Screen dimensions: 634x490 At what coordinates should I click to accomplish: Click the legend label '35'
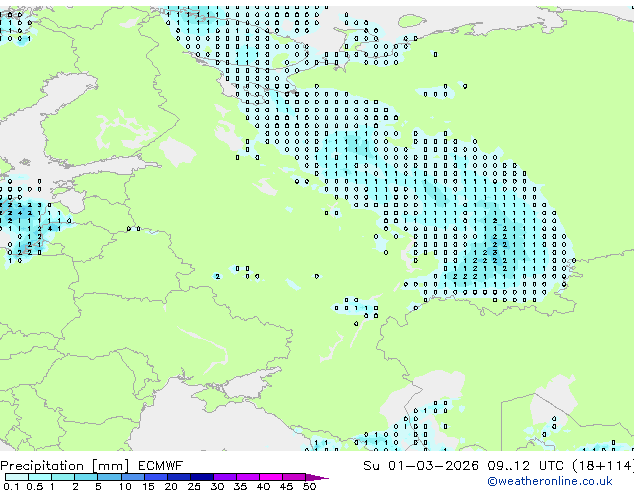click(x=240, y=486)
